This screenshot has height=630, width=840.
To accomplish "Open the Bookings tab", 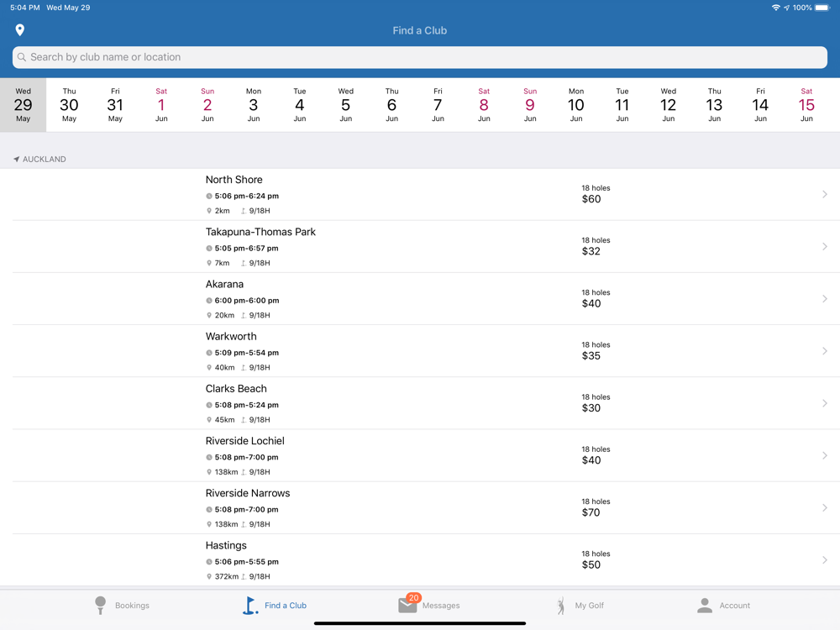I will coord(122,606).
